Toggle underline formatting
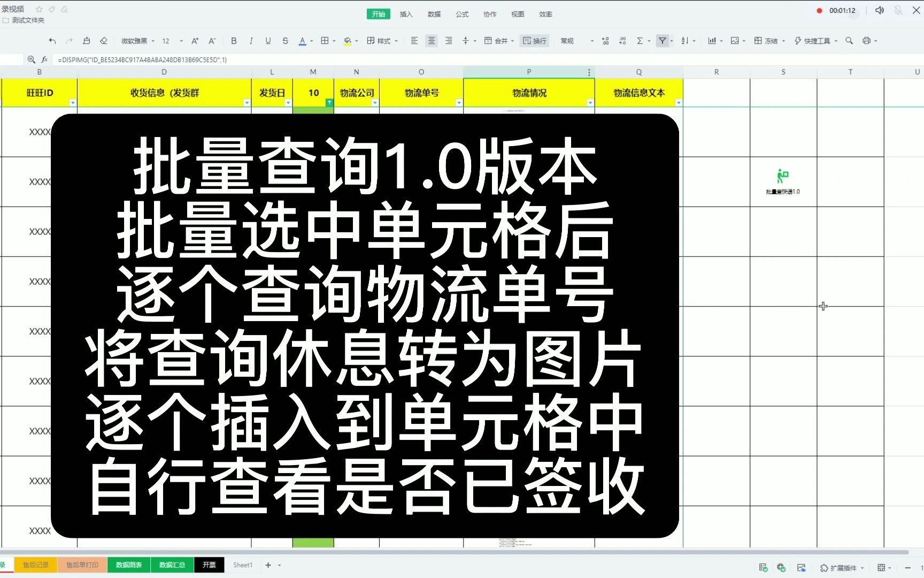Image resolution: width=924 pixels, height=578 pixels. (x=268, y=41)
